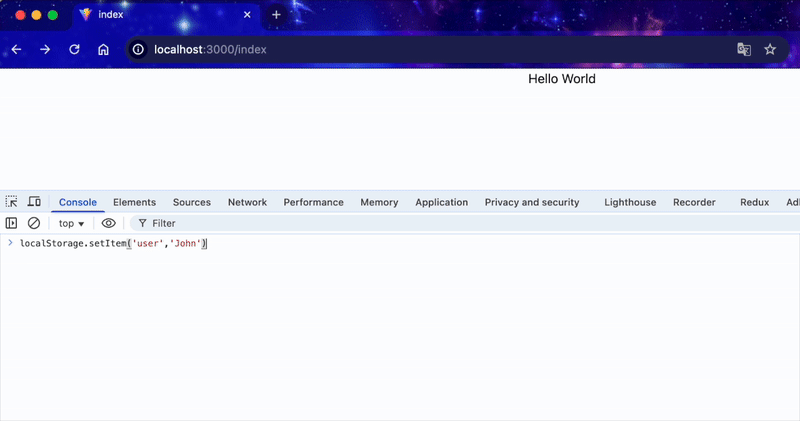Activate the inspect element picker
The image size is (800, 421).
(x=12, y=202)
